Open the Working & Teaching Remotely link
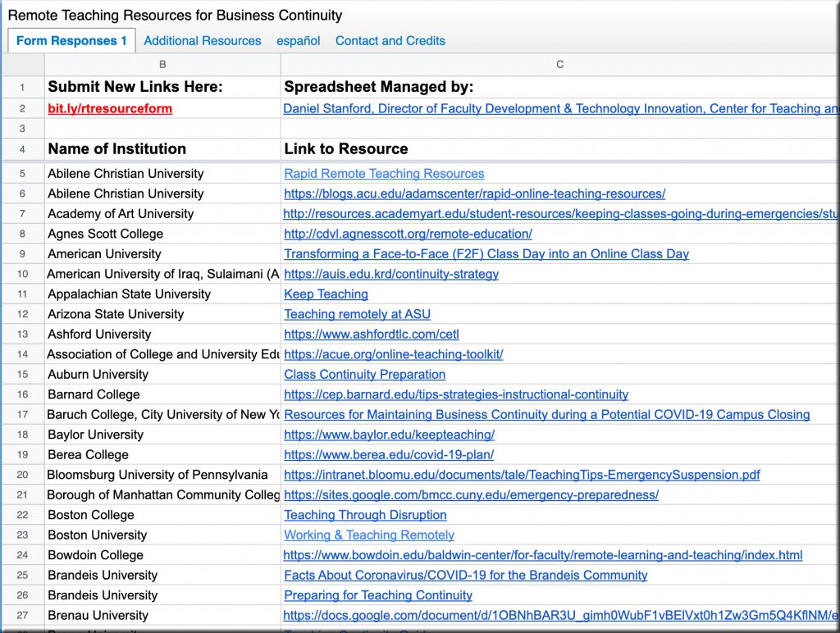The height and width of the screenshot is (633, 840). point(369,535)
